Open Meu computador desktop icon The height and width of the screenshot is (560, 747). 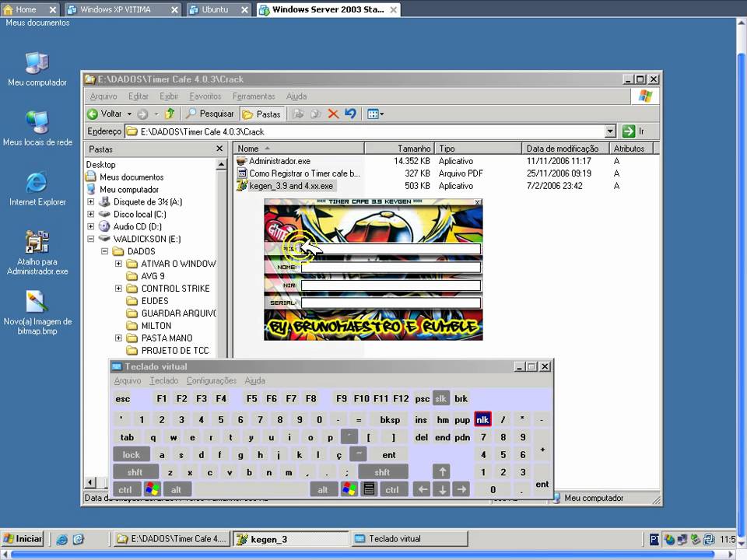(x=37, y=69)
